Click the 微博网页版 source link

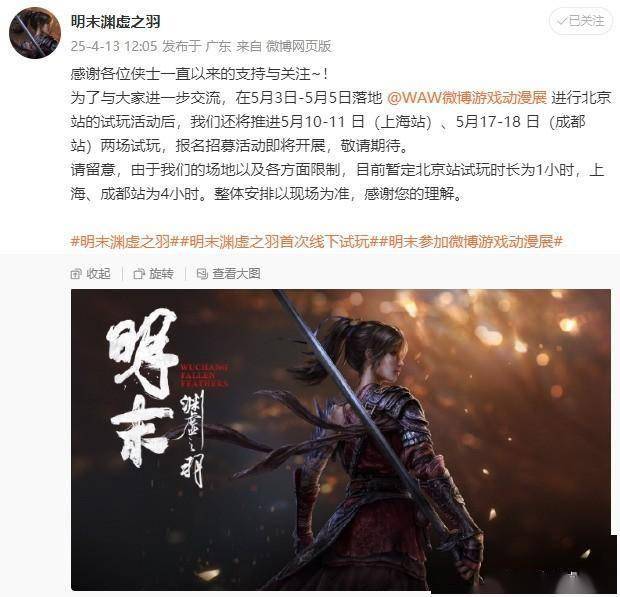tap(299, 46)
